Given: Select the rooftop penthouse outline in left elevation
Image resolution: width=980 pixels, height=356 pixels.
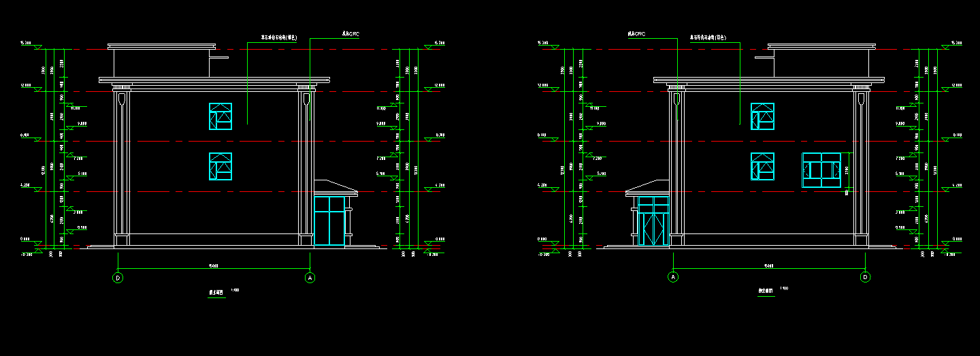Looking at the screenshot, I should tap(162, 63).
